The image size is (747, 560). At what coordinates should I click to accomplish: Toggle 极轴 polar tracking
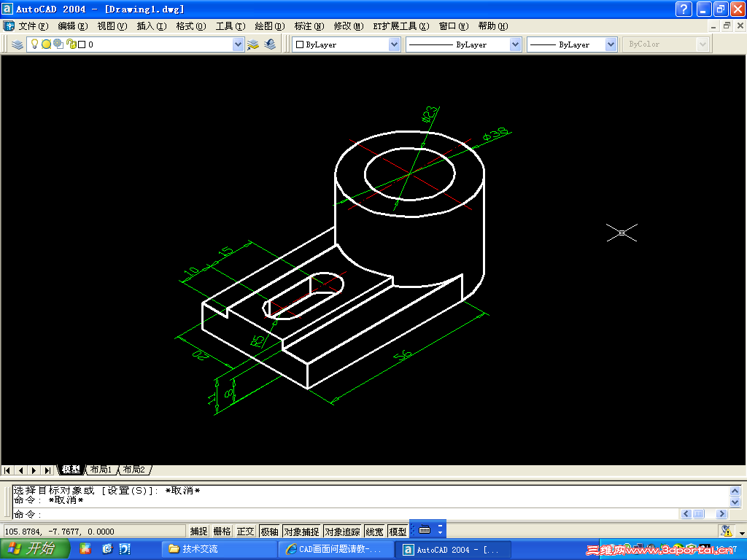[x=269, y=532]
